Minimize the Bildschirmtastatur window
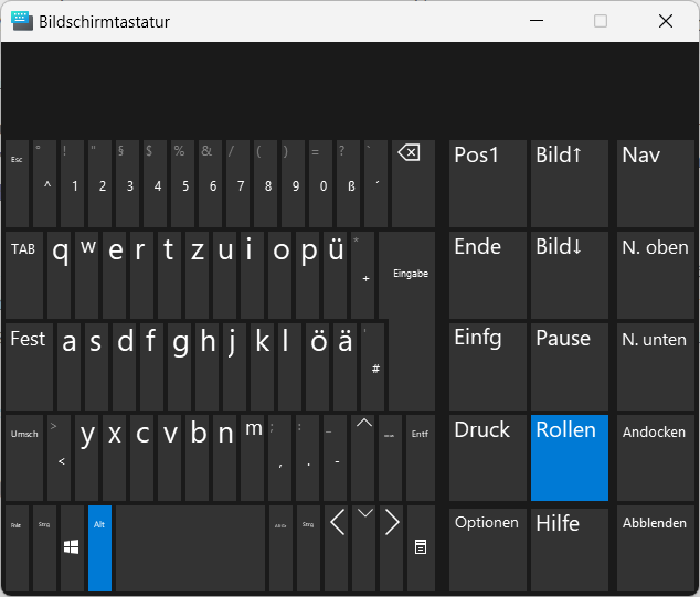This screenshot has height=597, width=700. 537,21
